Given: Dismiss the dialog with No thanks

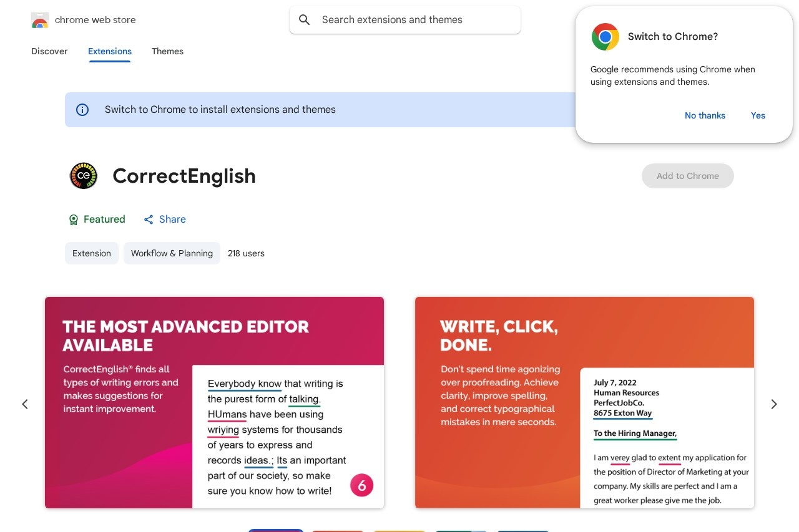Looking at the screenshot, I should point(705,115).
